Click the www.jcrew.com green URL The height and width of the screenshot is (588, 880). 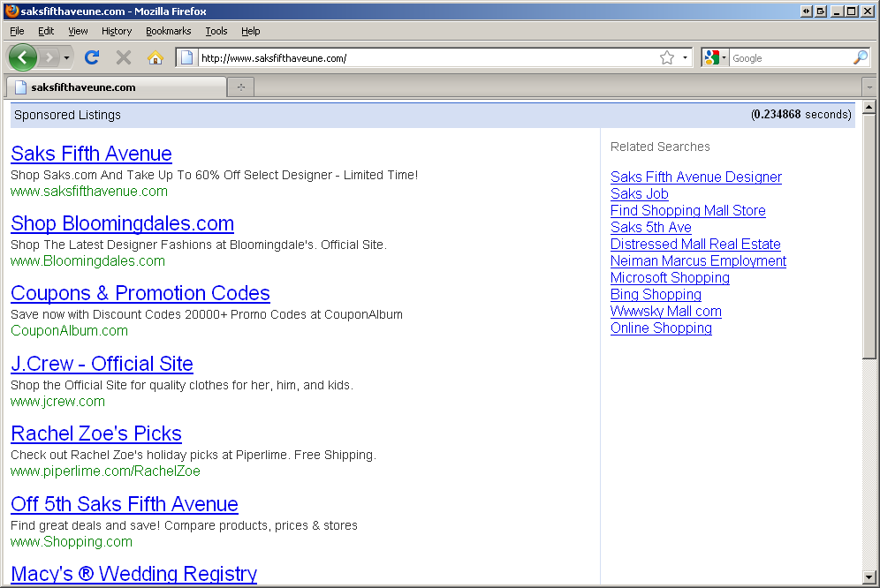[57, 401]
